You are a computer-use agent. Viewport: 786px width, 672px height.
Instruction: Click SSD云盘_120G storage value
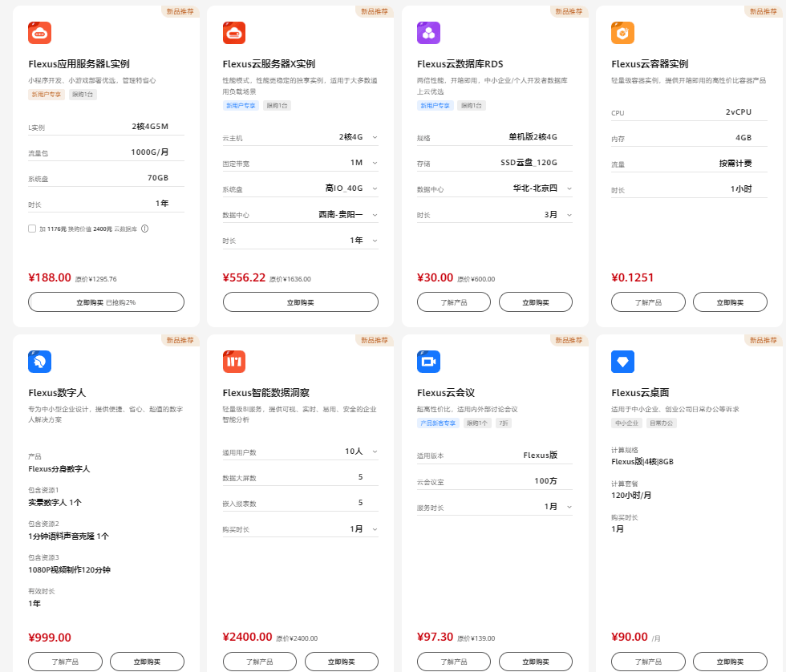[x=529, y=162]
